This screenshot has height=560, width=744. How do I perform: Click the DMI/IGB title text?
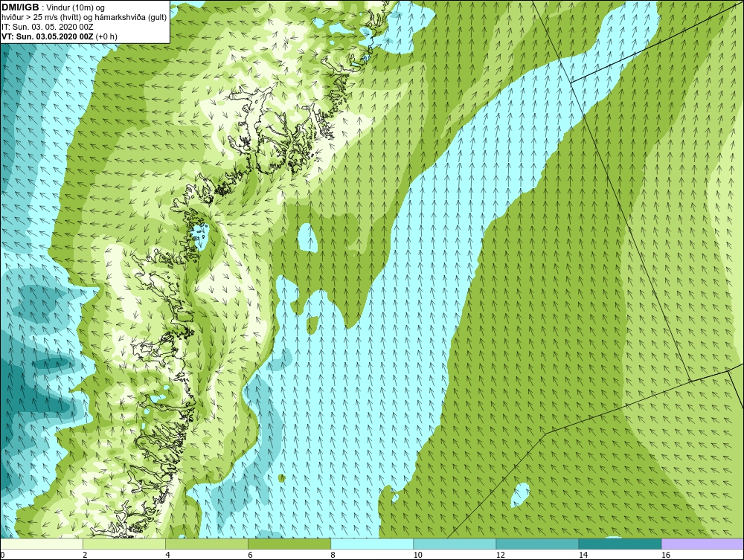[x=20, y=7]
